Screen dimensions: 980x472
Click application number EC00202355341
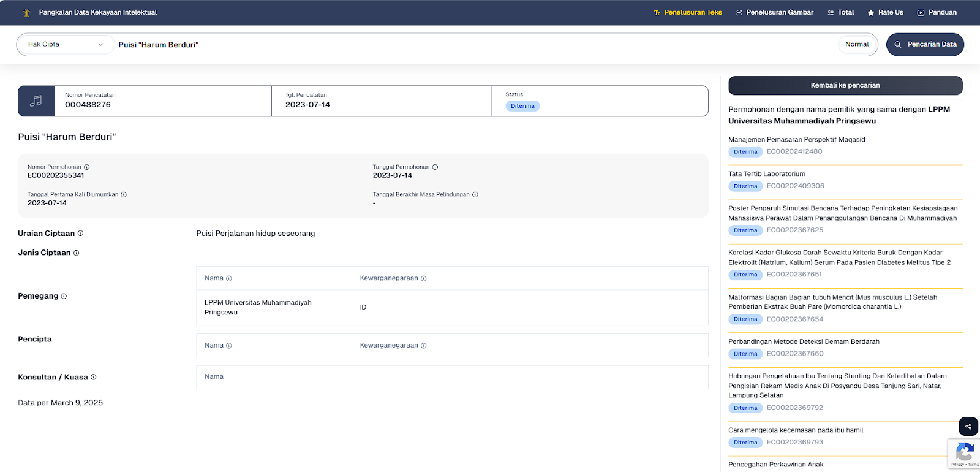click(56, 175)
